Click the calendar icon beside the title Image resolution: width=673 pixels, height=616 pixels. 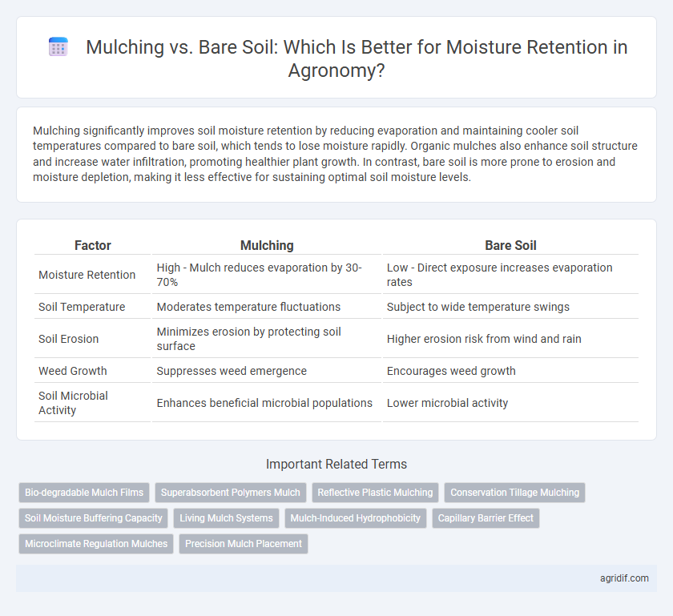(x=58, y=46)
